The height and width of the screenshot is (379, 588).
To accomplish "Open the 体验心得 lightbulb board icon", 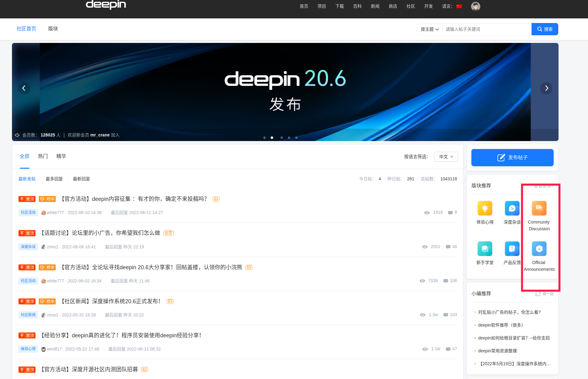I will 485,209.
